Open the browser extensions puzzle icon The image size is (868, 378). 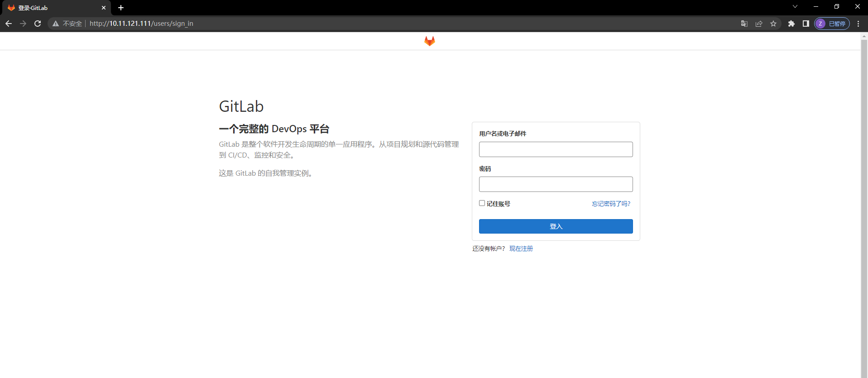click(791, 24)
